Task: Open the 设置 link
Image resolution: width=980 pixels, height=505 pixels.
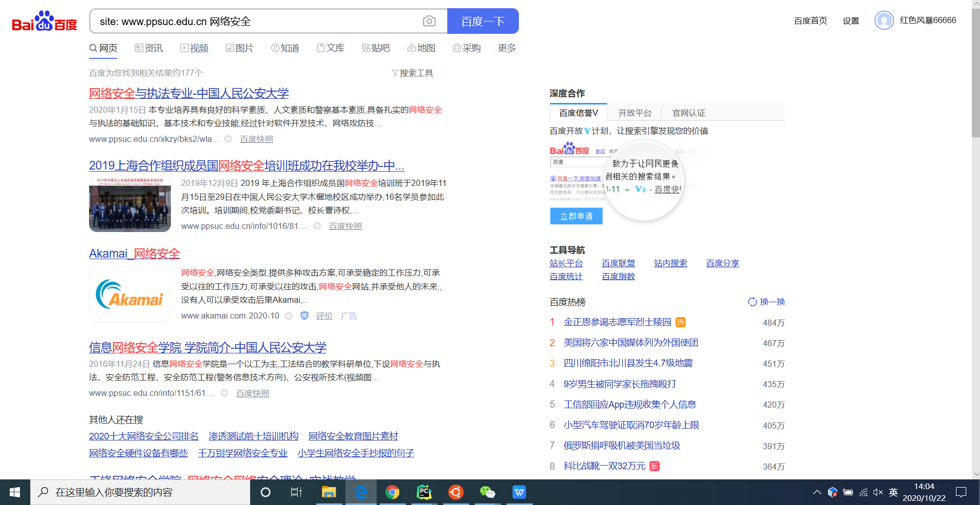Action: tap(851, 20)
